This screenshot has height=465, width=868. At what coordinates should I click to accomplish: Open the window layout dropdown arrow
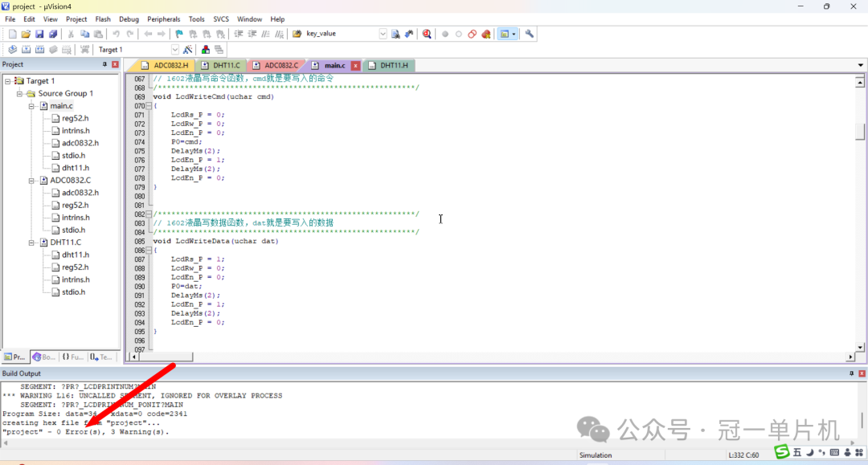514,34
